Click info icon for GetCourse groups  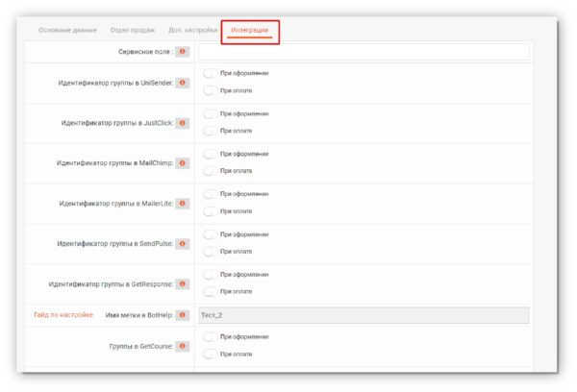(182, 346)
